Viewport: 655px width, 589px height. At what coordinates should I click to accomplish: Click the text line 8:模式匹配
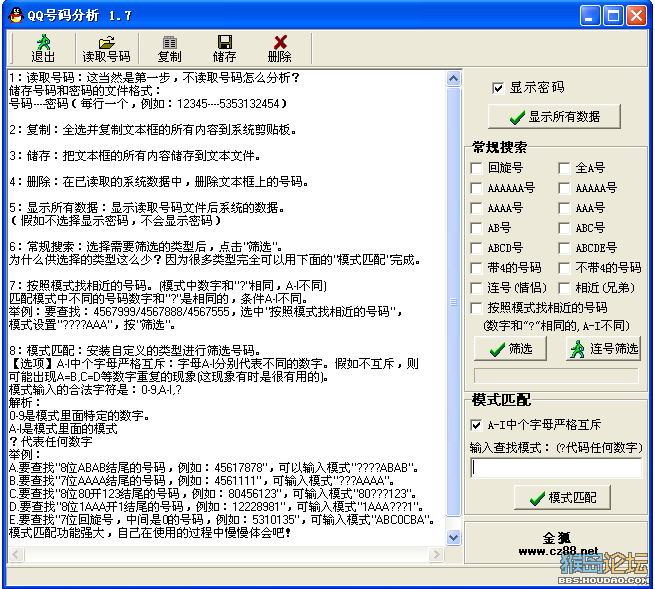click(x=135, y=350)
